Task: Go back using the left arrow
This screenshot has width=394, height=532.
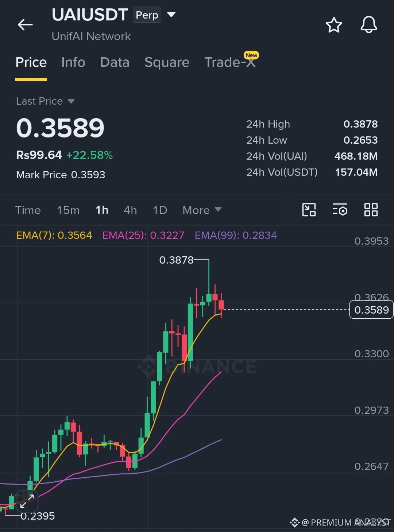Action: [x=25, y=25]
